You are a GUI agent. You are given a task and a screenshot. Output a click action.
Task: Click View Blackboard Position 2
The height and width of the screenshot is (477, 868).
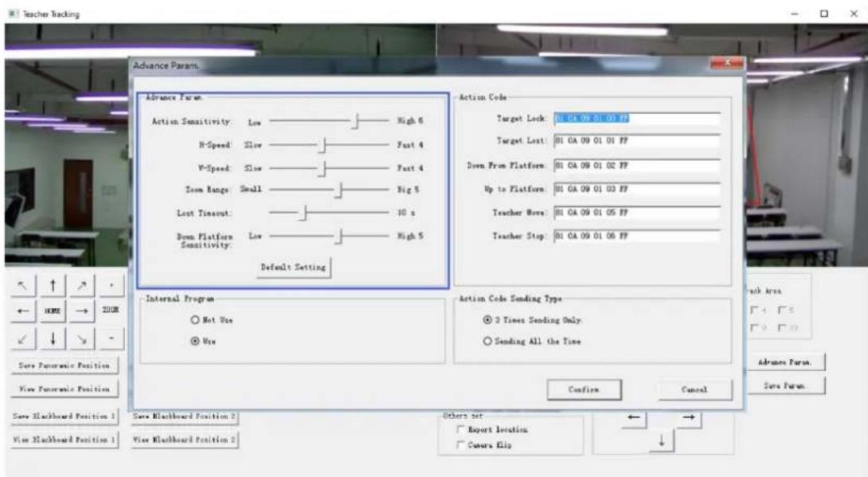click(184, 440)
